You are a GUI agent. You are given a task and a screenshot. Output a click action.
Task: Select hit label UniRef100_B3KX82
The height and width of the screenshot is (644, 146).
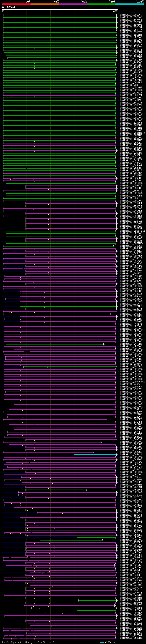point(131,130)
